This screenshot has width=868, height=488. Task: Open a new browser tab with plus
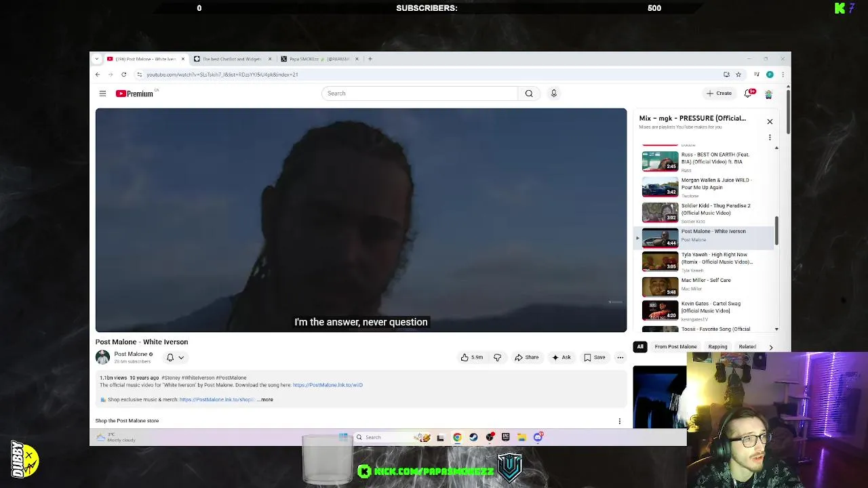[x=370, y=59]
